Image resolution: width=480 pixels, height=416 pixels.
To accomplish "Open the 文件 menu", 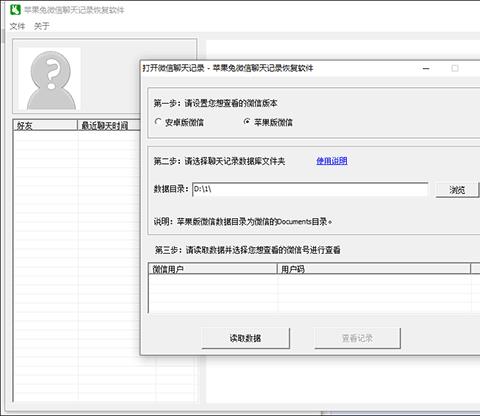I will 17,26.
